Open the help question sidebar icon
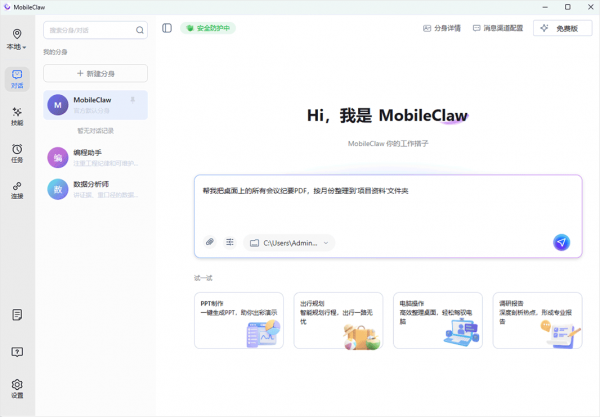 (17, 352)
